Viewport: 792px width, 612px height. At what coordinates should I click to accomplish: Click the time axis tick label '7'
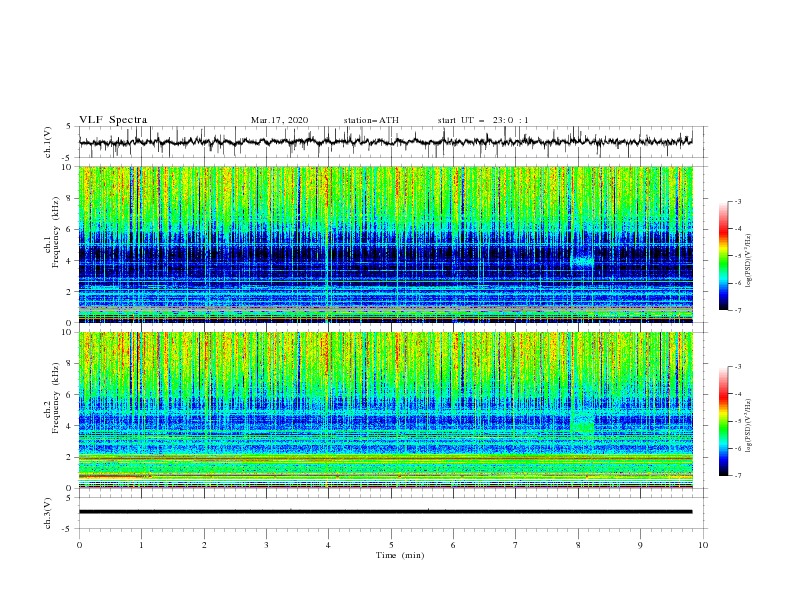point(516,545)
